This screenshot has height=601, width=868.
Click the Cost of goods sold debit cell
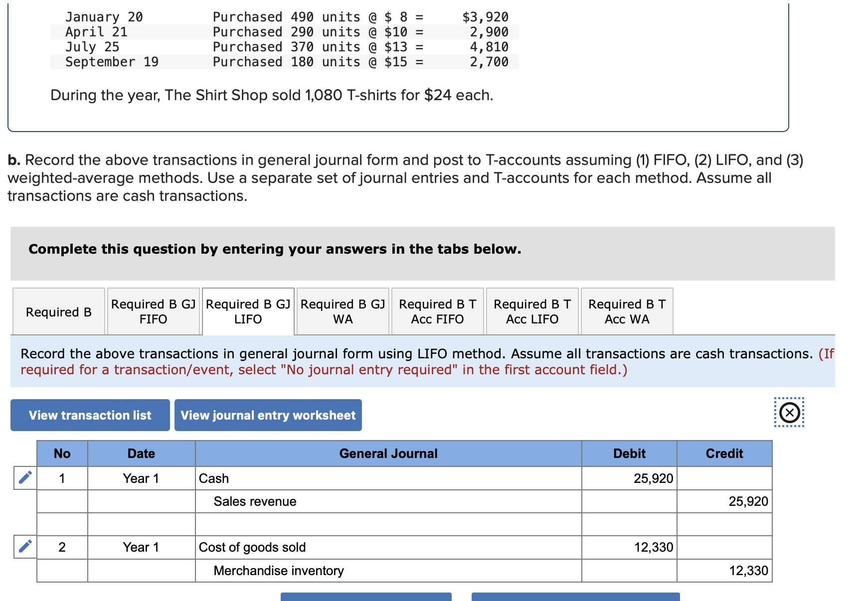pyautogui.click(x=629, y=547)
